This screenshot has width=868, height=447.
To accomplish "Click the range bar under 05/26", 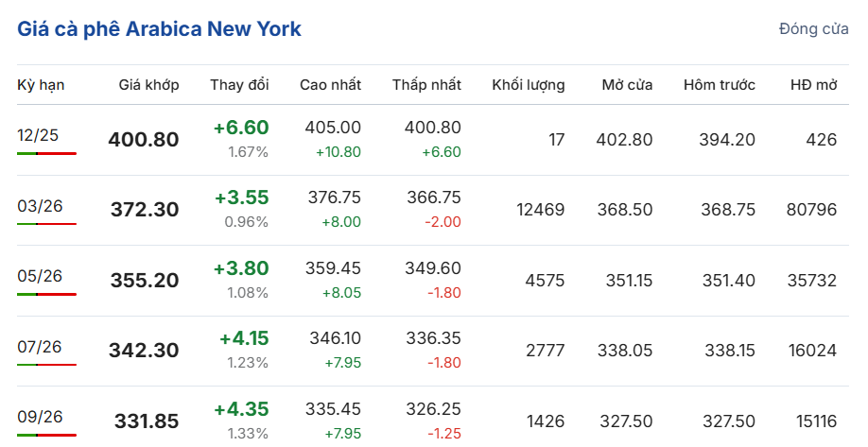I will coord(46,294).
